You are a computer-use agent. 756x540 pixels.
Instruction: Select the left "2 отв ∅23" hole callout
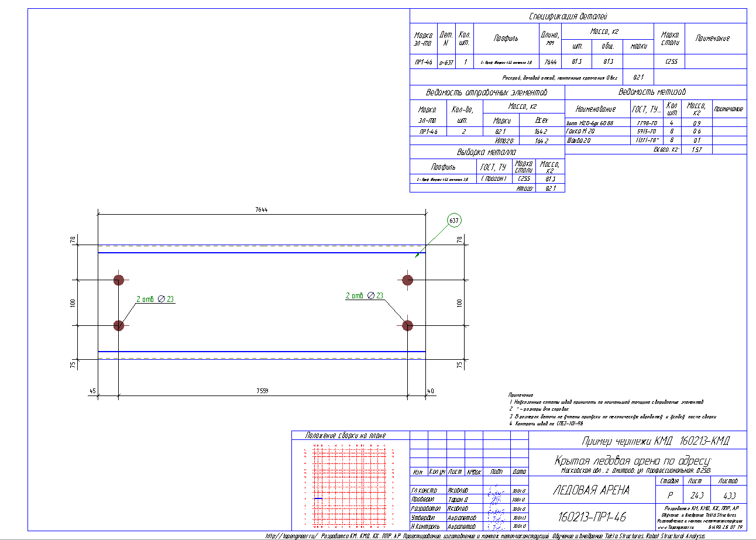(x=156, y=300)
